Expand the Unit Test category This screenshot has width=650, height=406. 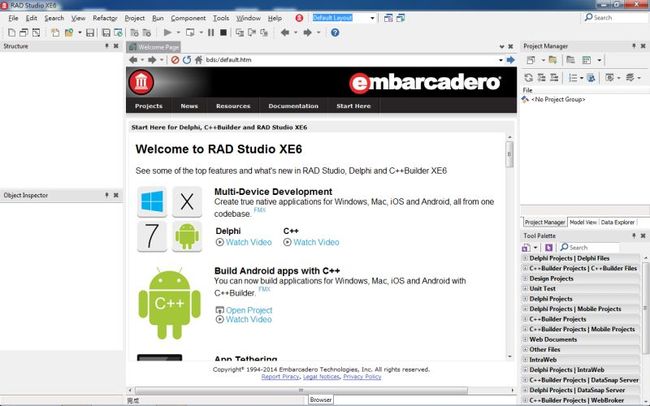pos(525,289)
